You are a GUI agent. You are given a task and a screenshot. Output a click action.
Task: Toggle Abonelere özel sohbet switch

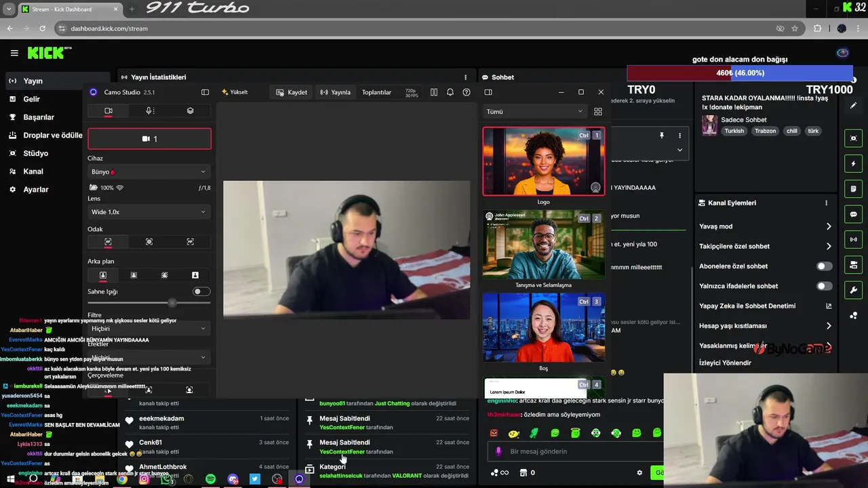click(x=824, y=266)
